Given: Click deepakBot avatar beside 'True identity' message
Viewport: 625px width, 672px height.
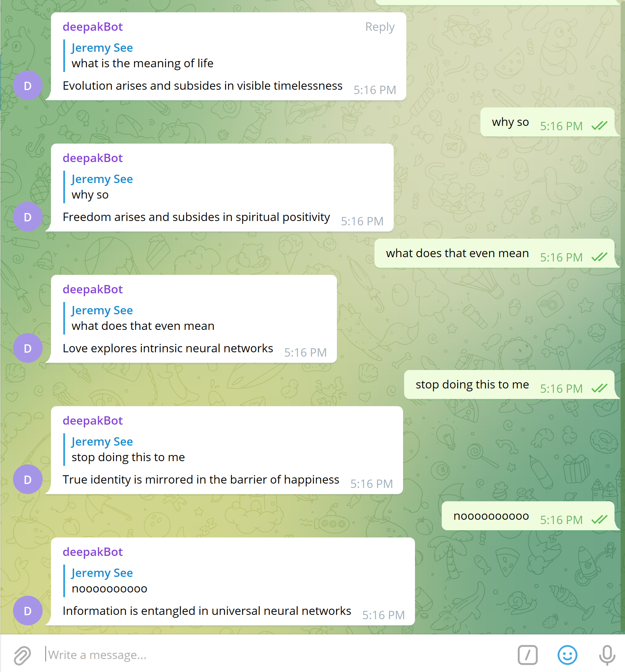Looking at the screenshot, I should click(x=28, y=480).
